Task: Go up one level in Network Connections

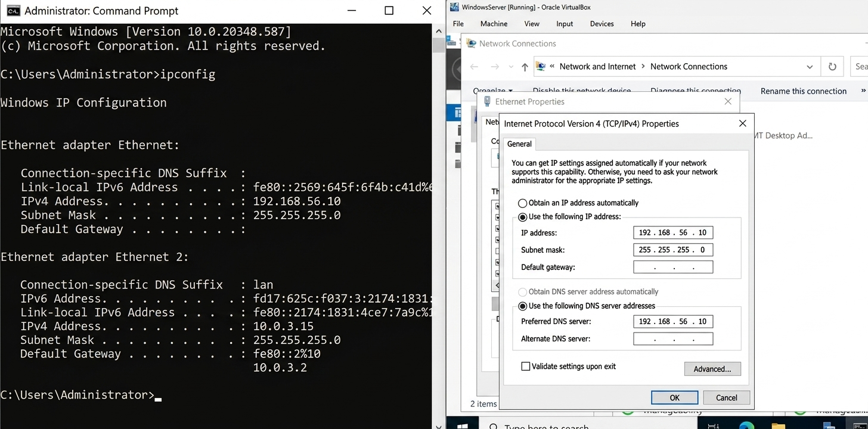Action: (525, 67)
